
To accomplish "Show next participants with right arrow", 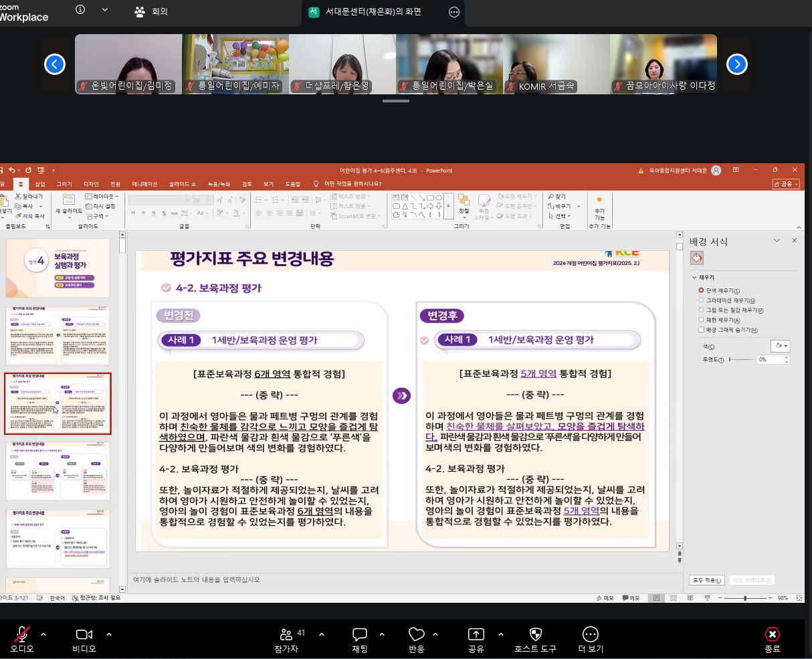I will [736, 64].
